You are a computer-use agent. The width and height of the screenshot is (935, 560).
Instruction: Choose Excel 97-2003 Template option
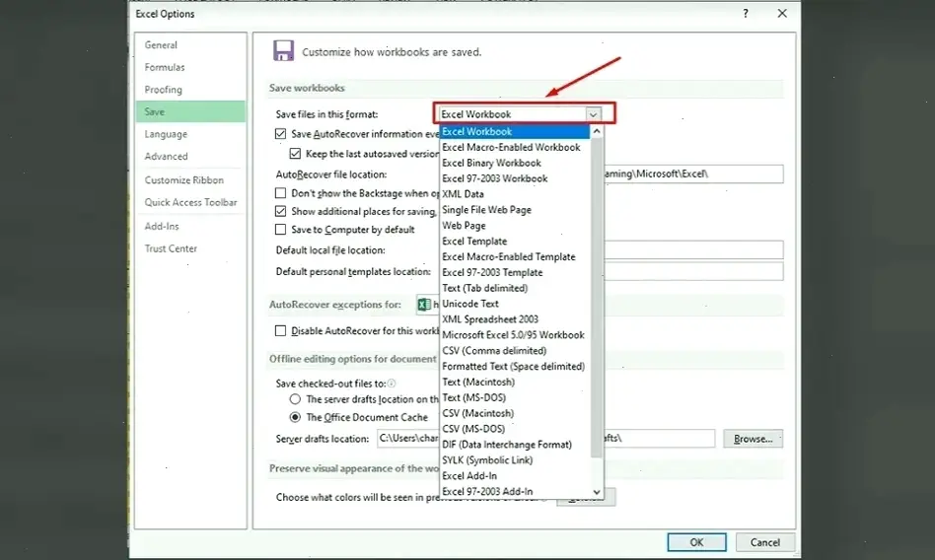point(515,272)
